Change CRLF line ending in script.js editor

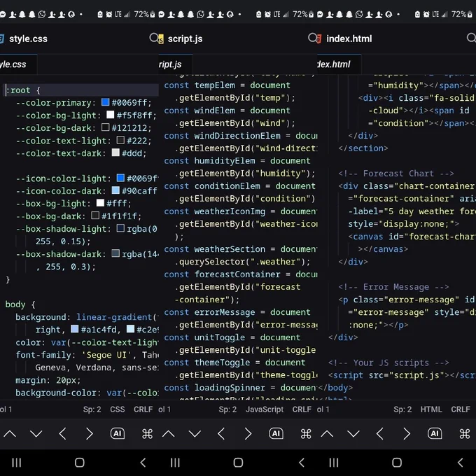[x=302, y=409]
